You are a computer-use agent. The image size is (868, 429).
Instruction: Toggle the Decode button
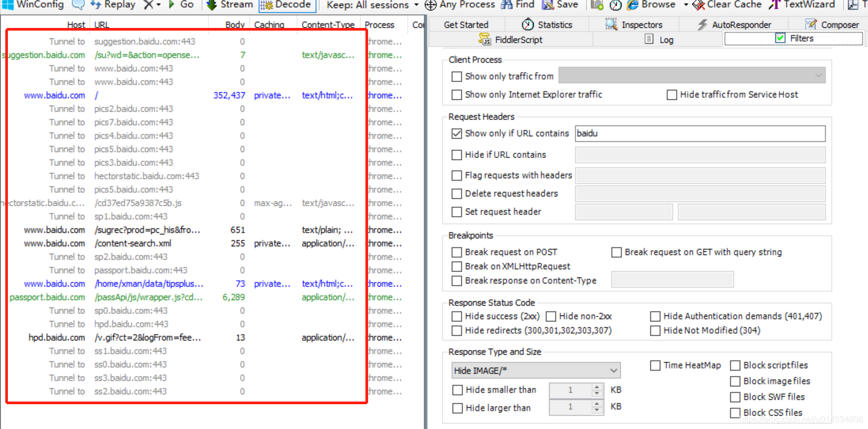click(x=287, y=5)
